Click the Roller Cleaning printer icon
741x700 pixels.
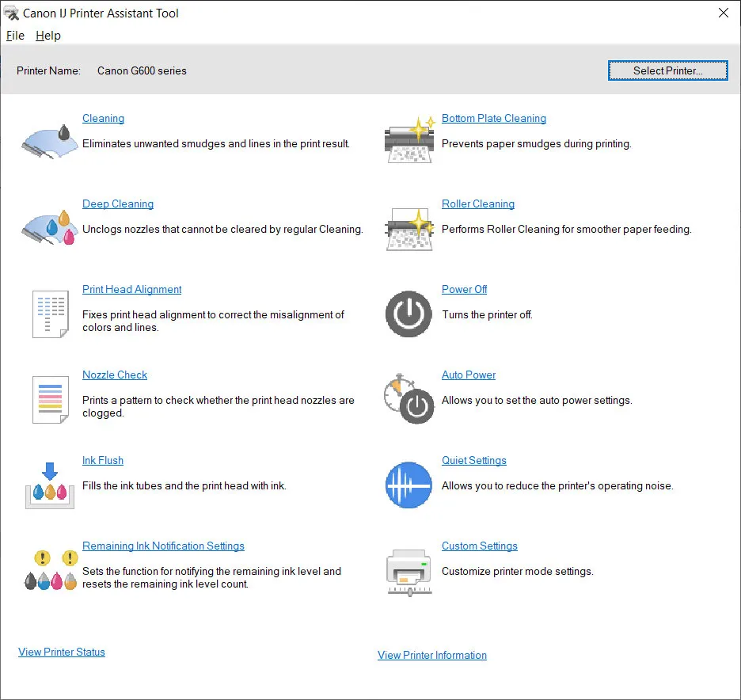pyautogui.click(x=409, y=228)
